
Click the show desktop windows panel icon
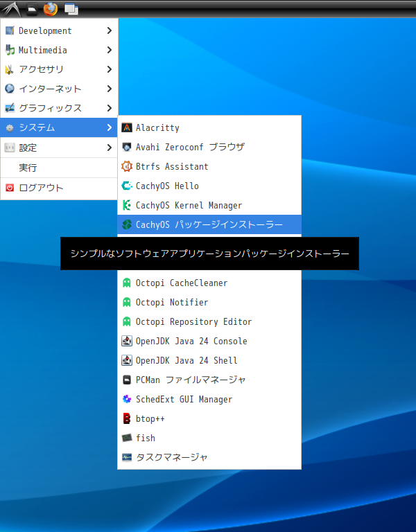tap(71, 9)
